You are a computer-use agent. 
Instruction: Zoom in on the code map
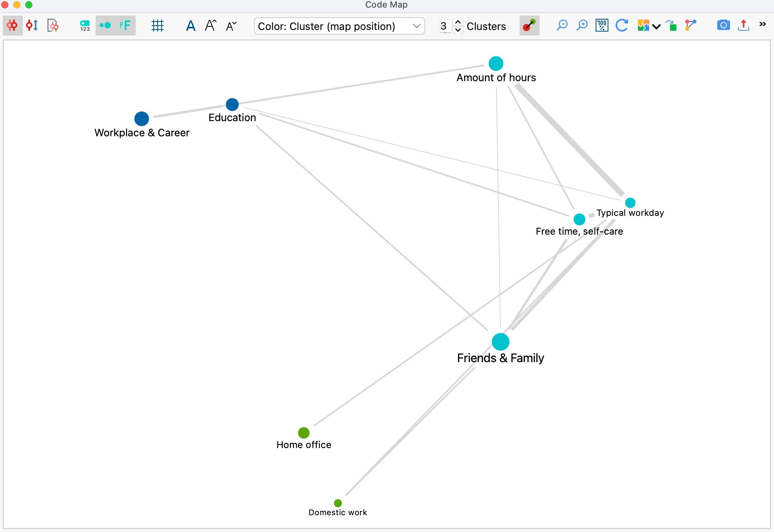pos(582,26)
